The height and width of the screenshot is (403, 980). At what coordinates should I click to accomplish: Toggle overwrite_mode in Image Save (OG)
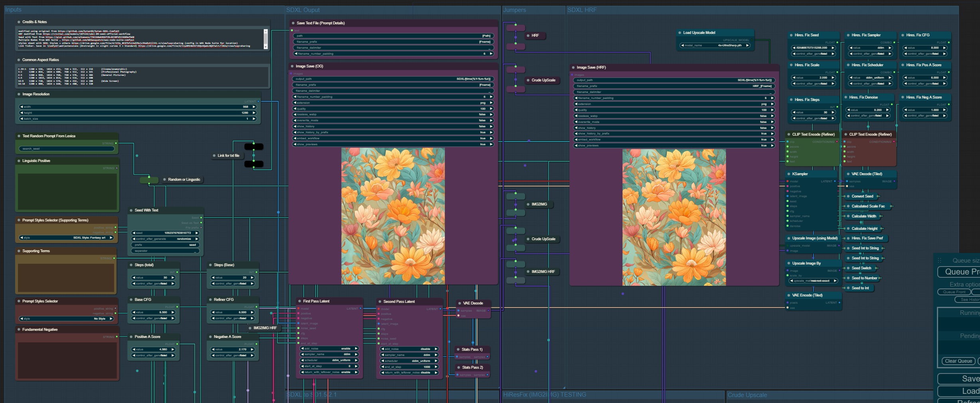(x=393, y=121)
